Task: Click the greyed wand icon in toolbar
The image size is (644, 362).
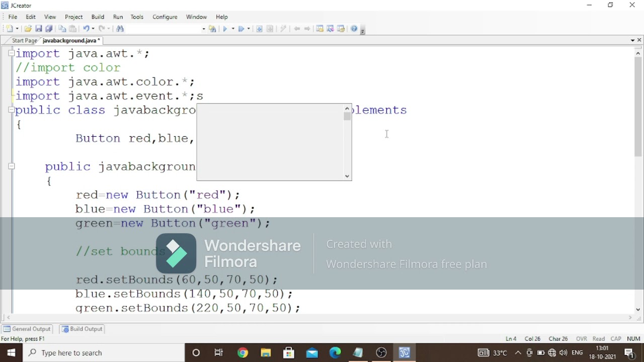Action: pyautogui.click(x=283, y=29)
